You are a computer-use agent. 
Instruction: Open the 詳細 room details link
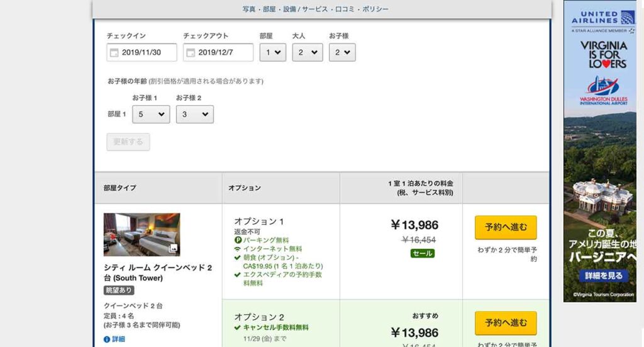point(118,339)
